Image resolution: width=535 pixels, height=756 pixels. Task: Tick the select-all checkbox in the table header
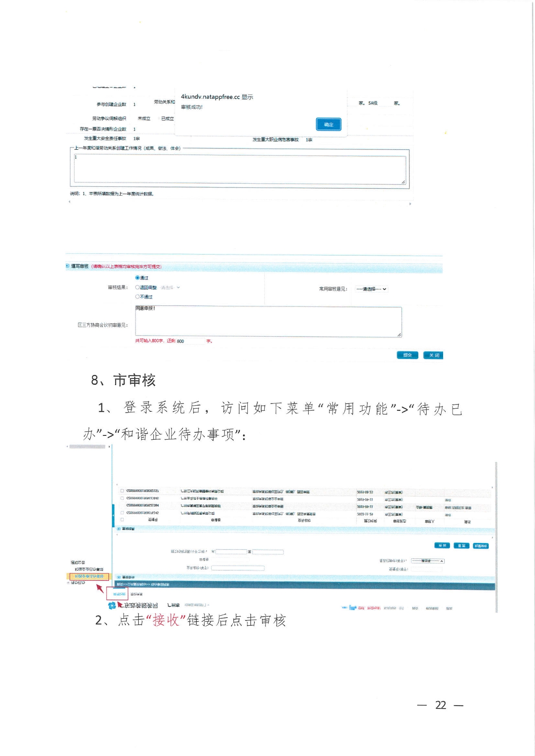[x=122, y=520]
